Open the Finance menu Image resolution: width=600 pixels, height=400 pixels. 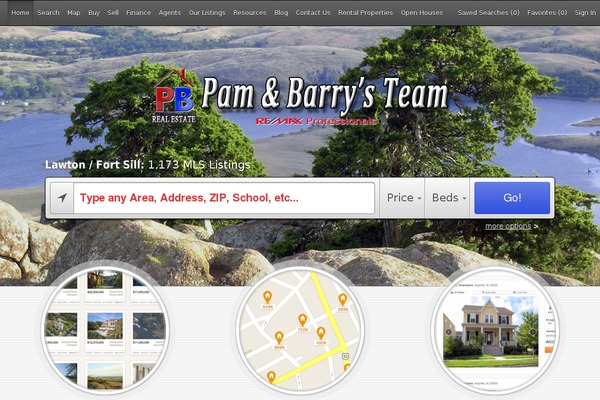point(139,13)
